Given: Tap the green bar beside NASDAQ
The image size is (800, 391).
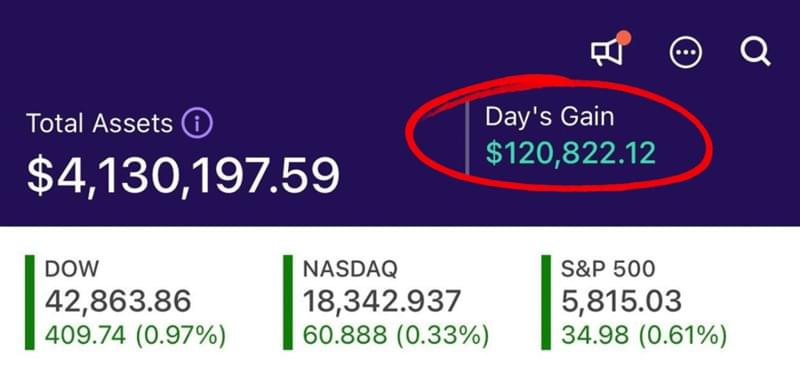Looking at the screenshot, I should [x=288, y=302].
